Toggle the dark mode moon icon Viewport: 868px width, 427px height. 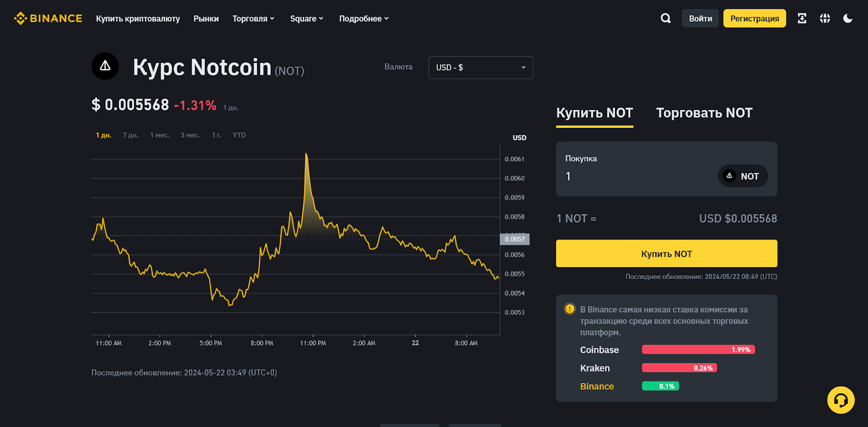[x=848, y=18]
